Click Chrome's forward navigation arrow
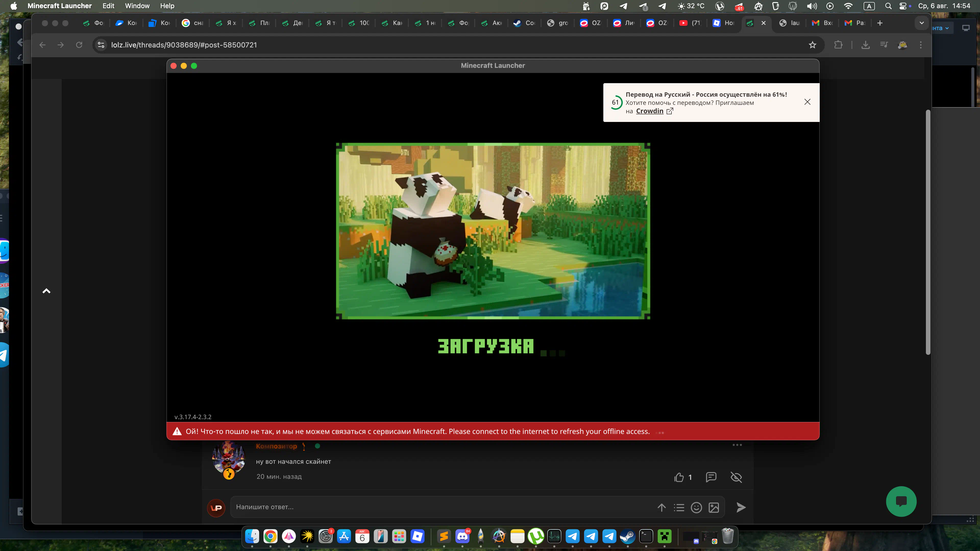This screenshot has height=551, width=980. pyautogui.click(x=61, y=45)
